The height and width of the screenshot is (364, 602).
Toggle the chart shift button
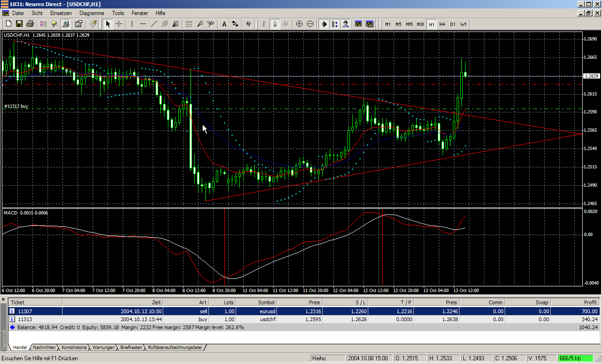334,24
